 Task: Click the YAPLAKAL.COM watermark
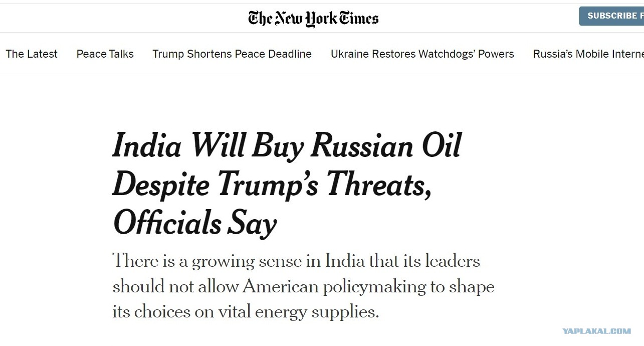[596, 331]
